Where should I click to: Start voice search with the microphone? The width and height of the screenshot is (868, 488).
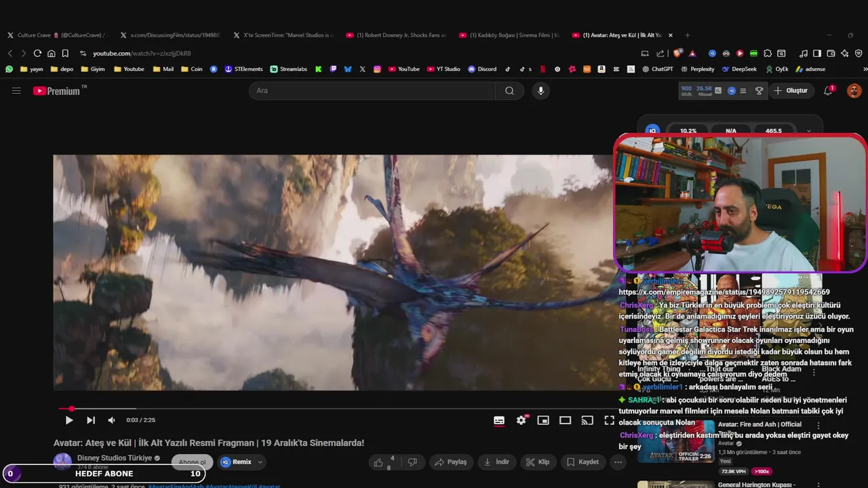pyautogui.click(x=540, y=90)
